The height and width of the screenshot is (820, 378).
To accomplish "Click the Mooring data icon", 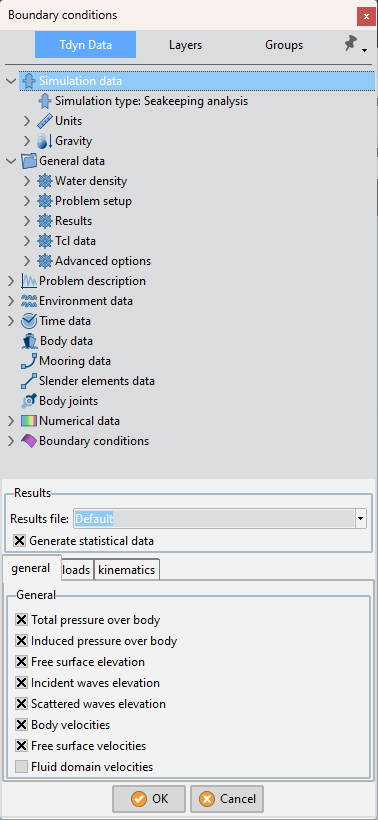I will coord(29,361).
